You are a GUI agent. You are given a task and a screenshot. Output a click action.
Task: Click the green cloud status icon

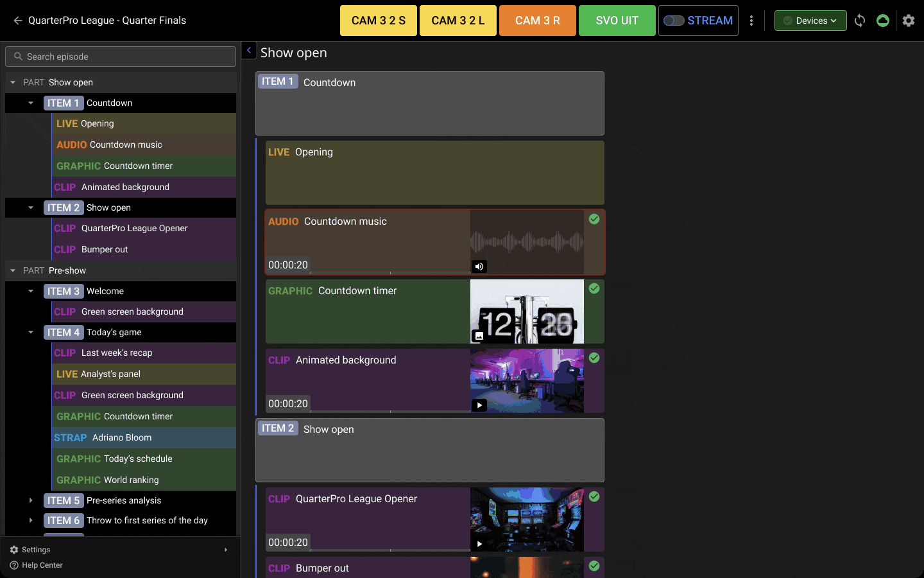click(883, 21)
